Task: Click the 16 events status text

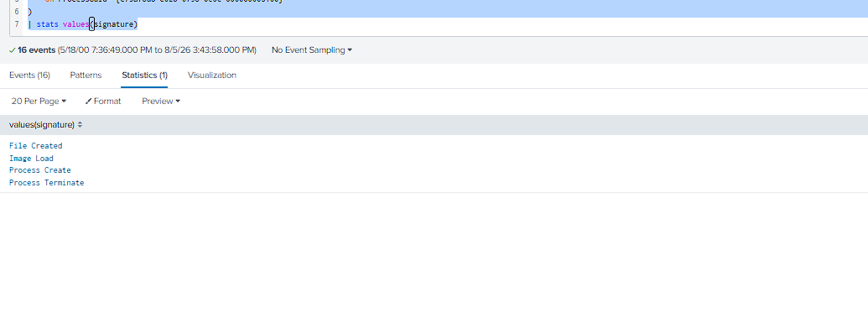Action: (37, 49)
